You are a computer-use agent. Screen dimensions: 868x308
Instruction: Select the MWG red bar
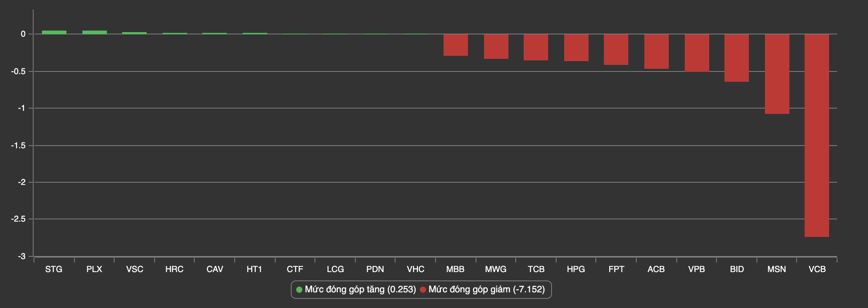click(x=496, y=46)
